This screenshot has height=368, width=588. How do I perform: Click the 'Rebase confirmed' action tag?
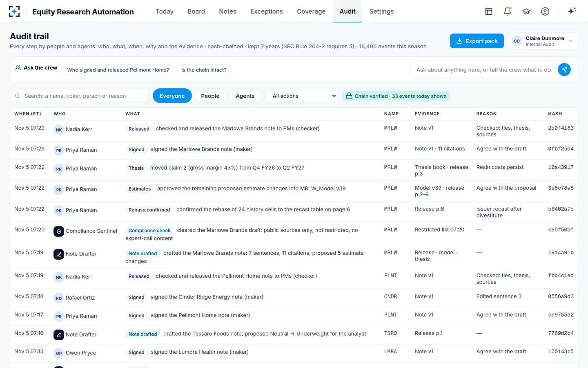(x=149, y=210)
